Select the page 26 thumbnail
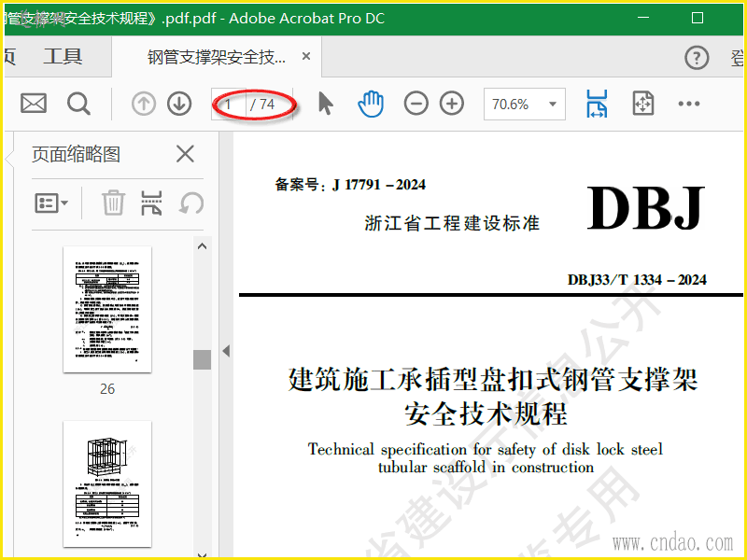Image resolution: width=747 pixels, height=560 pixels. 107,310
